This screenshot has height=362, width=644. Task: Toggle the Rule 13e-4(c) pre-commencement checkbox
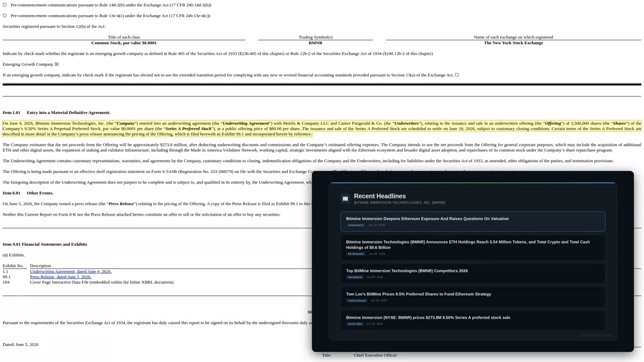tap(5, 16)
